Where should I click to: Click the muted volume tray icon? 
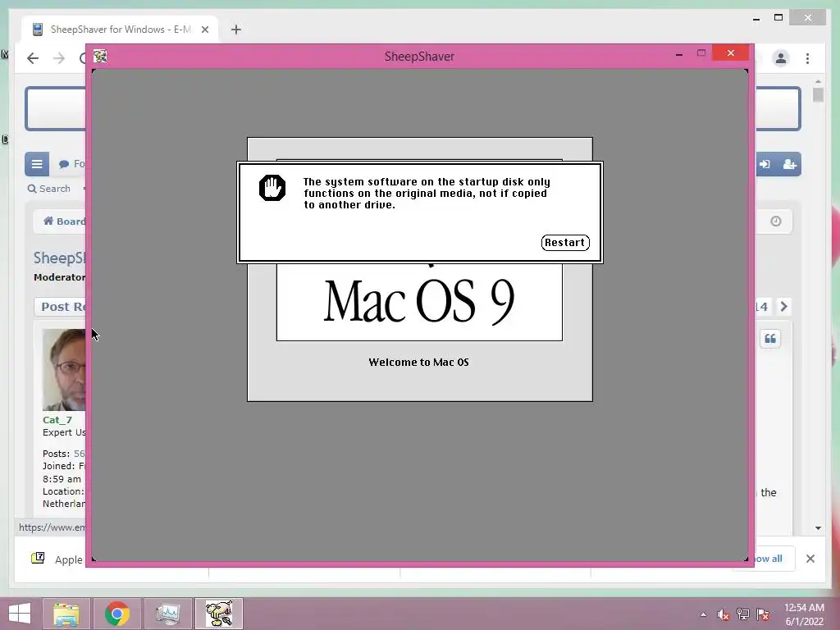click(724, 614)
